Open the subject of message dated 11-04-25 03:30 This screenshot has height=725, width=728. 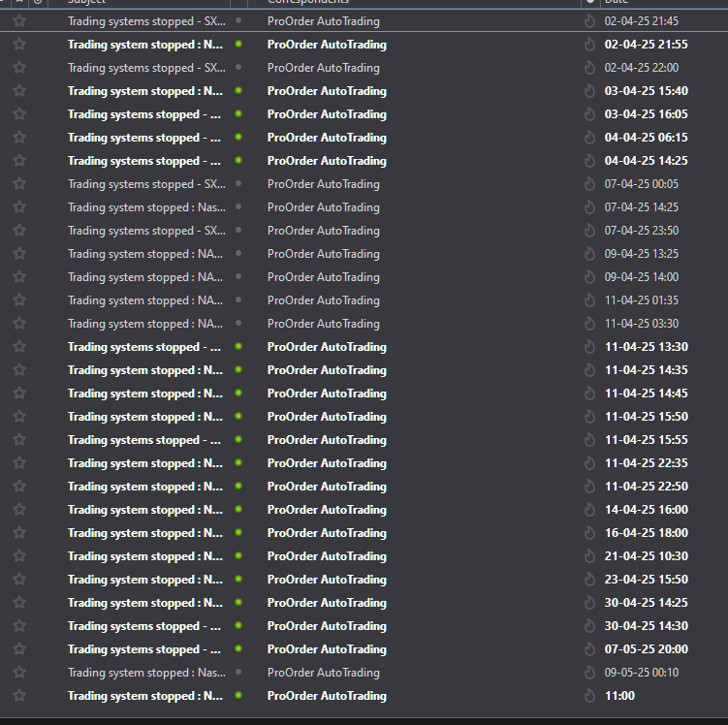pyautogui.click(x=145, y=324)
